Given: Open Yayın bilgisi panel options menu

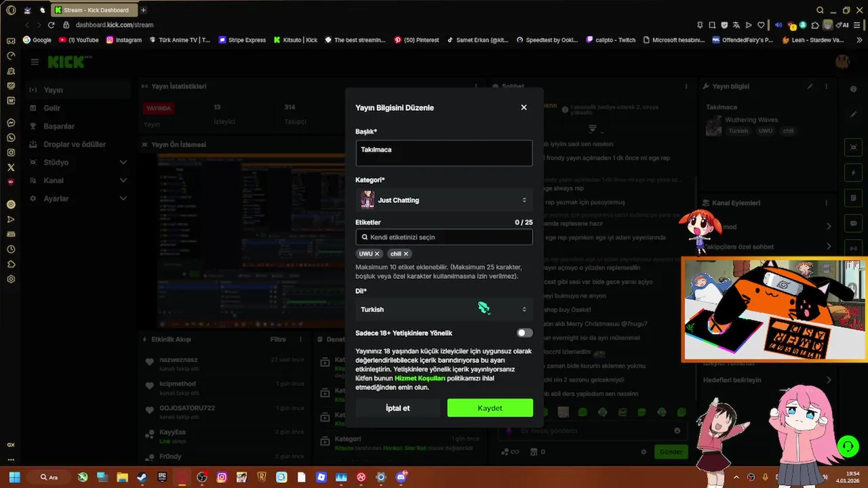Looking at the screenshot, I should point(826,87).
